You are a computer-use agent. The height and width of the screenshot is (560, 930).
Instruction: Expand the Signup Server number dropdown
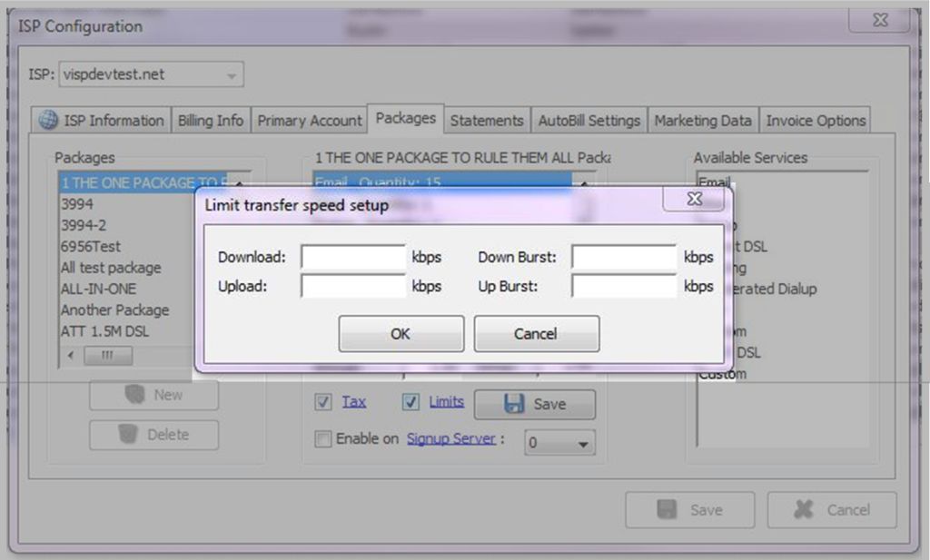[559, 443]
